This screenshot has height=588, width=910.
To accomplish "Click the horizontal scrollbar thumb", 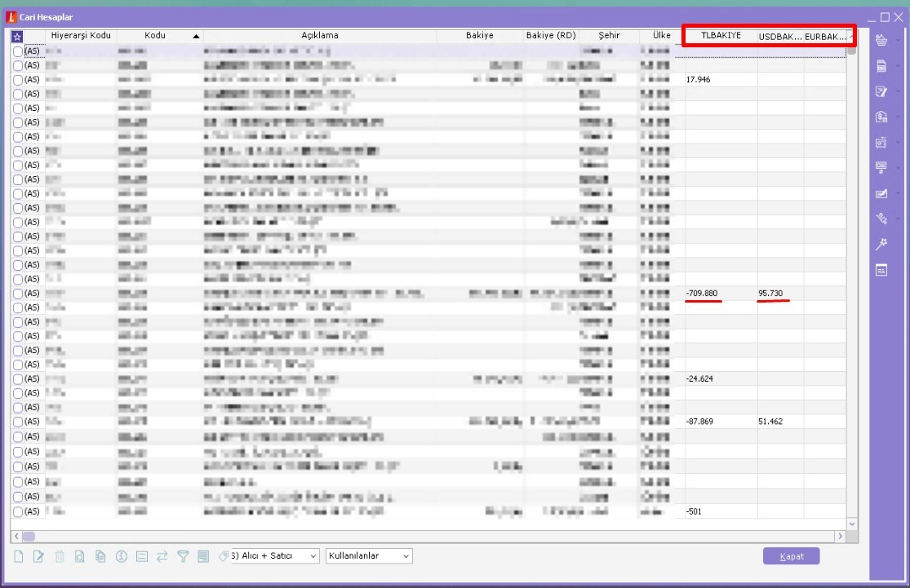I will (x=29, y=537).
